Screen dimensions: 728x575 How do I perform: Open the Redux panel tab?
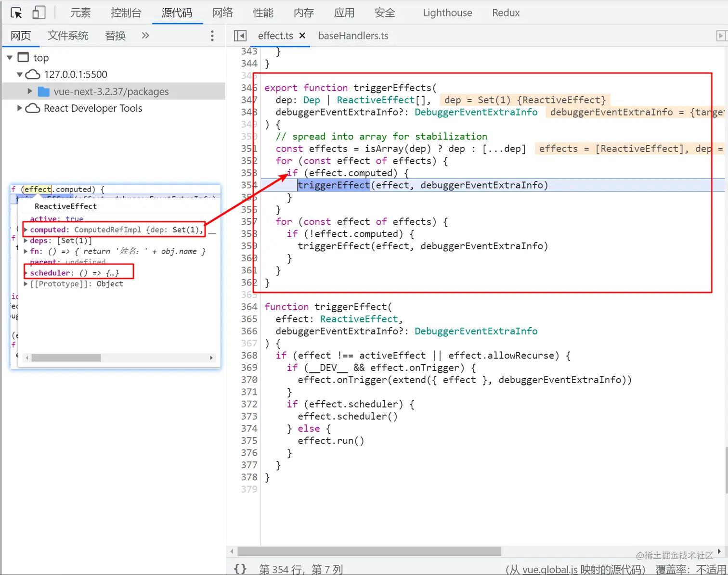point(506,13)
